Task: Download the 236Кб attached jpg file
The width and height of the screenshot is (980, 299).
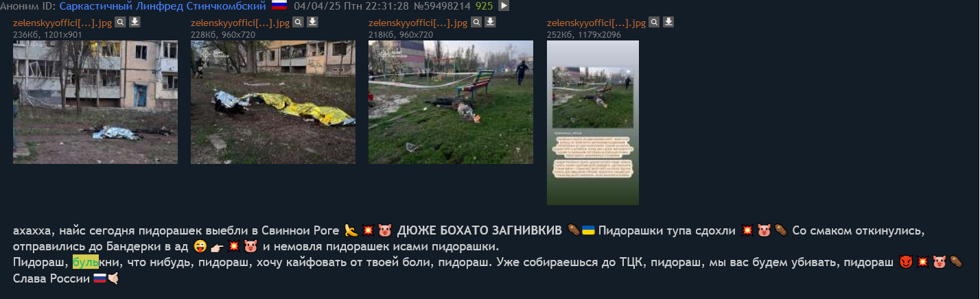Action: pos(135,22)
